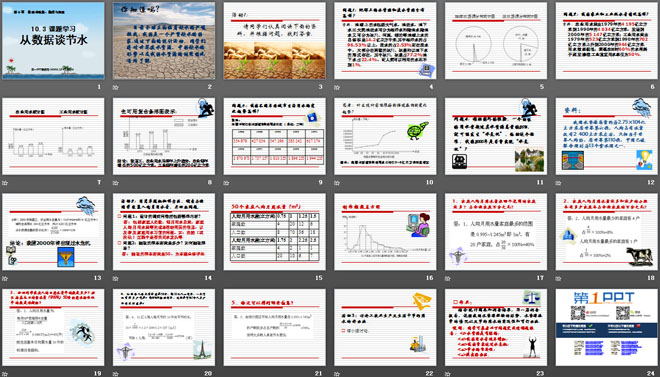Preview animation via star under slide 20
This screenshot has height=377, width=660.
(115, 374)
